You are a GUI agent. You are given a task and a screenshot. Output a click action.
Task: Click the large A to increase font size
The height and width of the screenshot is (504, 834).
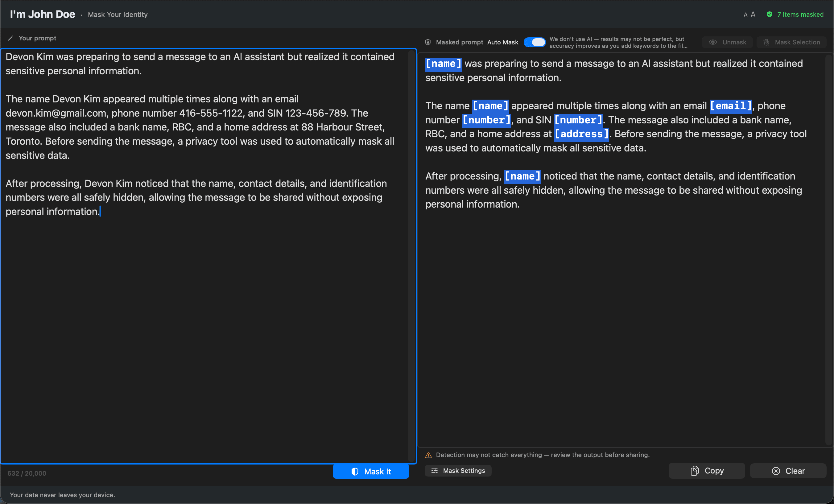coord(753,14)
